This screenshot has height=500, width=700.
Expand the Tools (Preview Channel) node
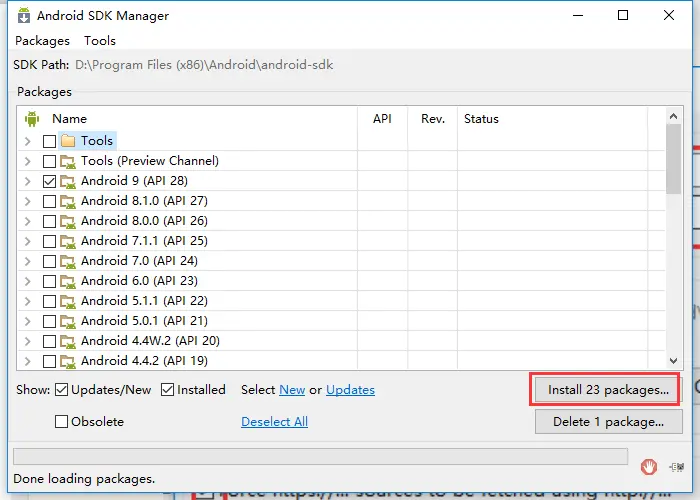pyautogui.click(x=28, y=161)
